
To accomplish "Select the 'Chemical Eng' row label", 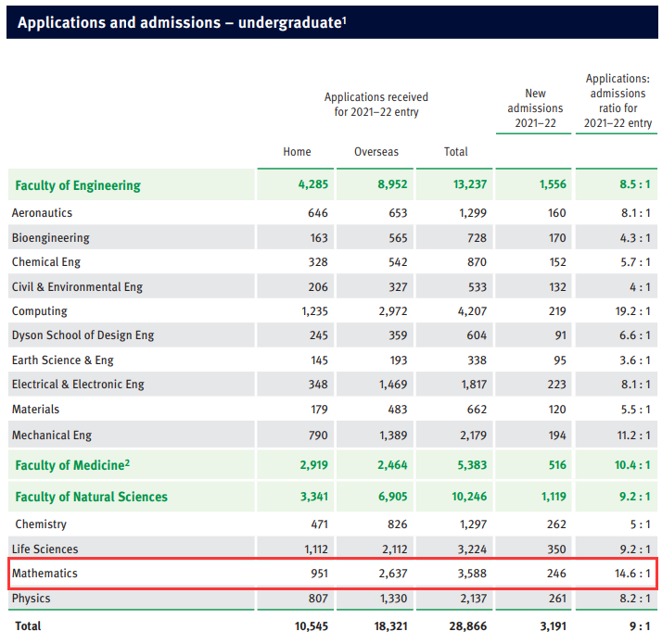I will tap(46, 262).
